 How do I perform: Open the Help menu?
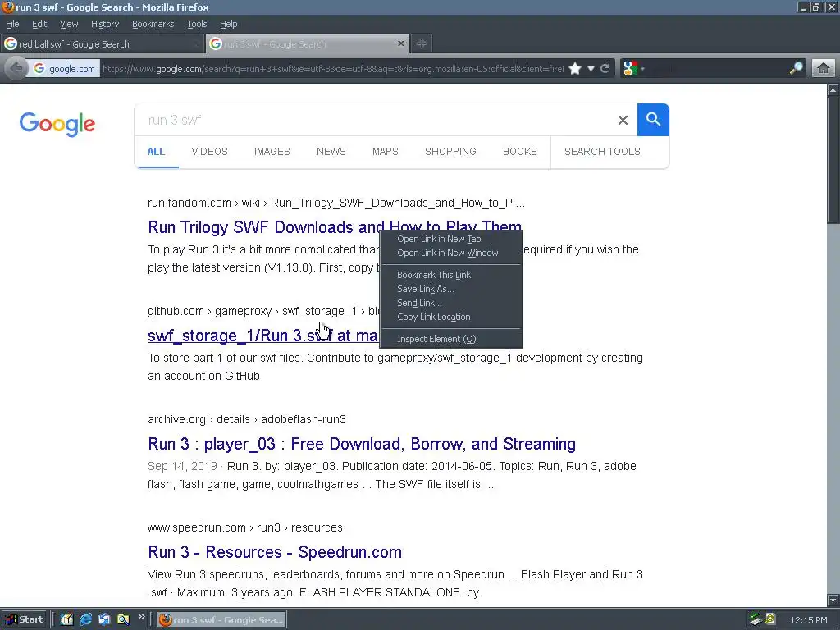point(228,24)
